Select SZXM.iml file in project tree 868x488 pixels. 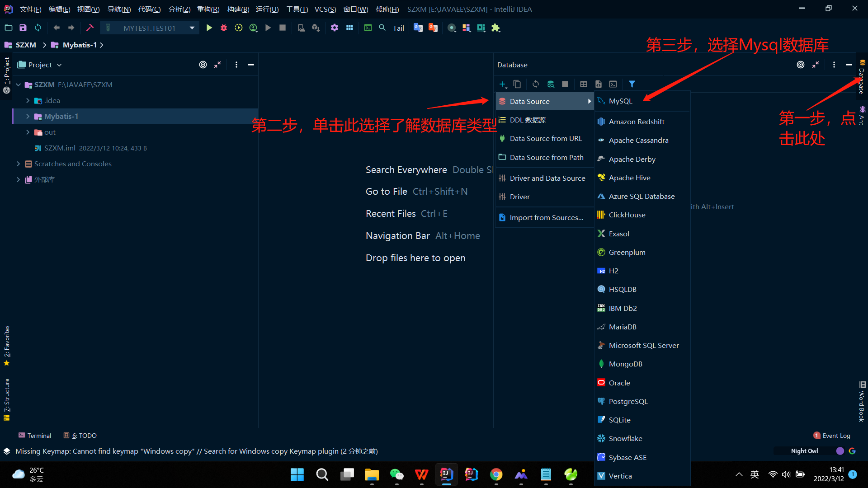click(60, 148)
